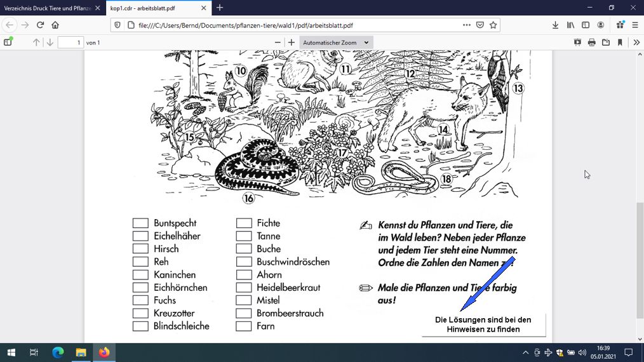Print the PDF document
The image size is (644, 362).
point(591,43)
